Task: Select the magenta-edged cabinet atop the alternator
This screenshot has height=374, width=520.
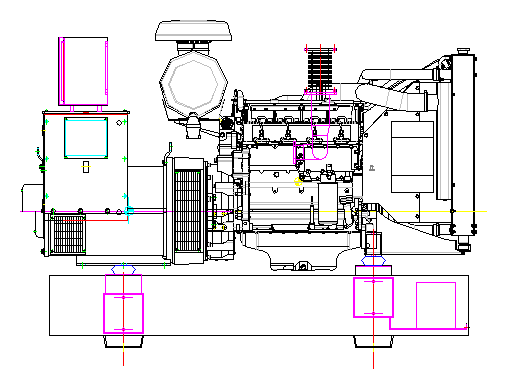Action: (x=83, y=71)
